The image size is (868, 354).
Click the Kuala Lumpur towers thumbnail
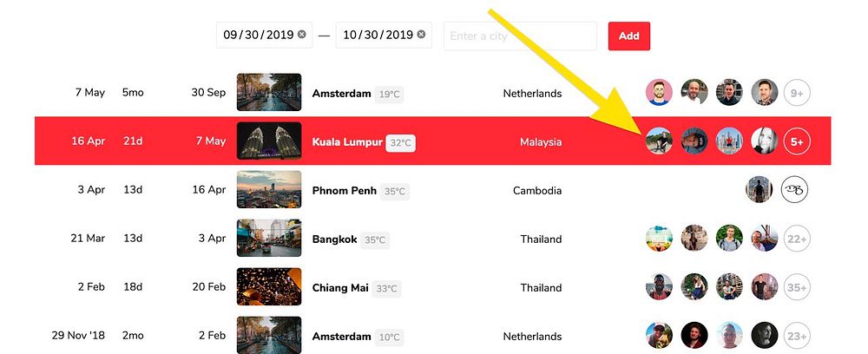click(x=269, y=141)
